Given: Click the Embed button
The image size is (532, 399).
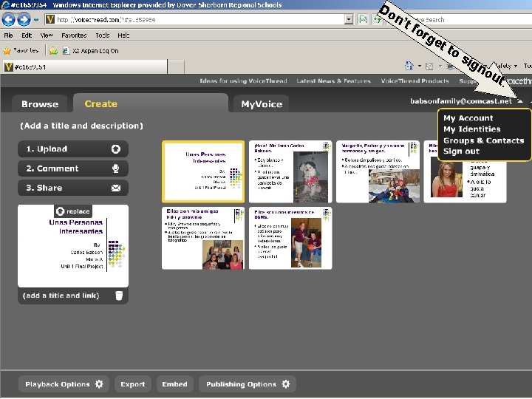Looking at the screenshot, I should (x=174, y=384).
